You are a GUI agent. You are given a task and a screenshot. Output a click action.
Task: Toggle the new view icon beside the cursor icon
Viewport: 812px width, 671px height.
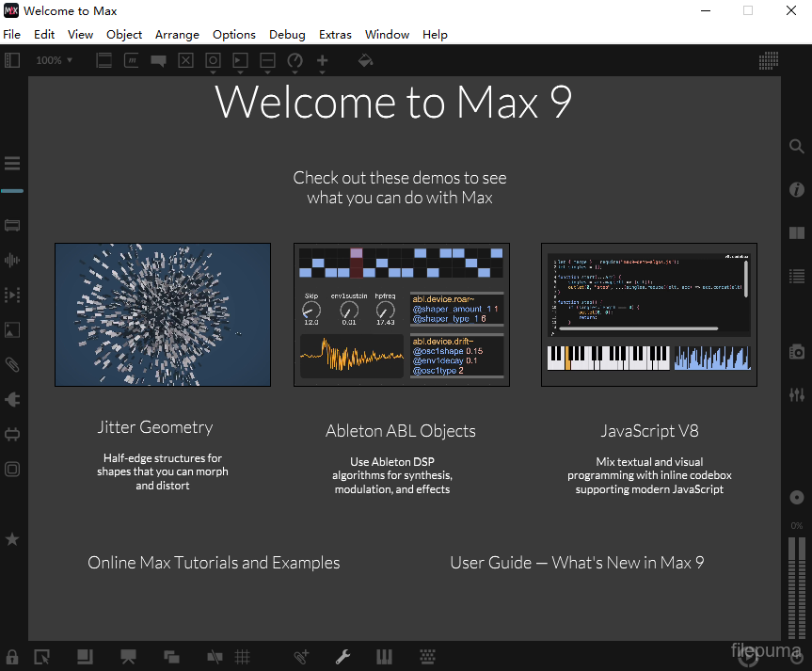pyautogui.click(x=85, y=657)
